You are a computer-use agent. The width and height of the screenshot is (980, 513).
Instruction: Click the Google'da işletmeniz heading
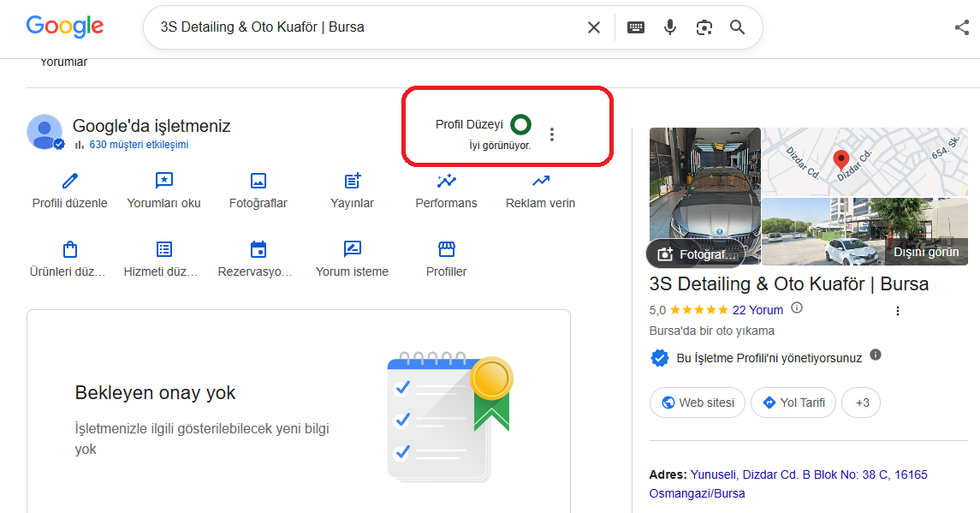click(x=151, y=126)
